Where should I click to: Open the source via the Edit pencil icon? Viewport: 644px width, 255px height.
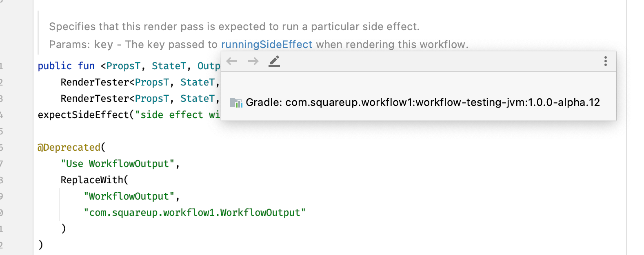(x=274, y=61)
